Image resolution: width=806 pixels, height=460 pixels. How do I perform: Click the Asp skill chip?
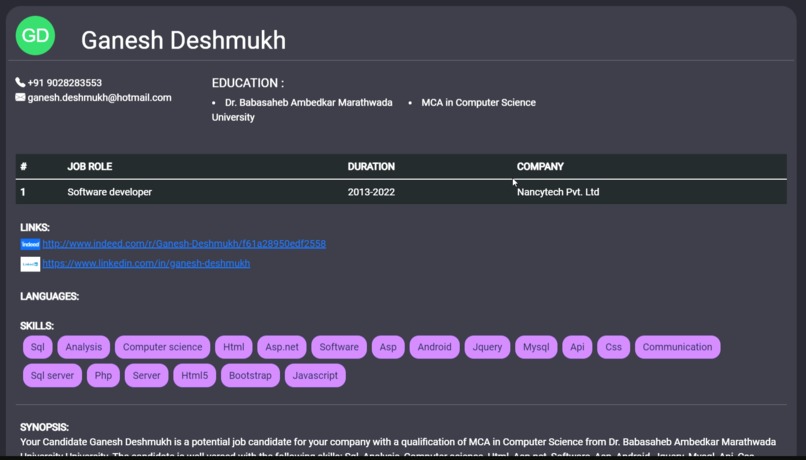click(388, 347)
